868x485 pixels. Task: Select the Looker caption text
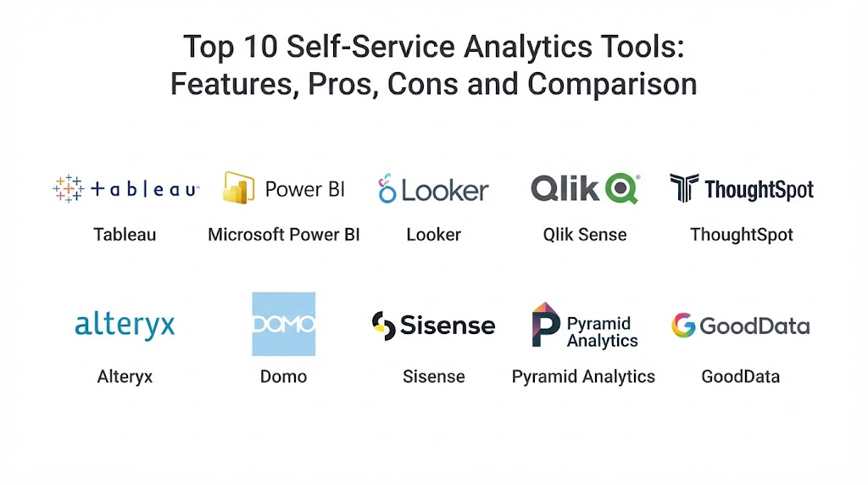[433, 235]
